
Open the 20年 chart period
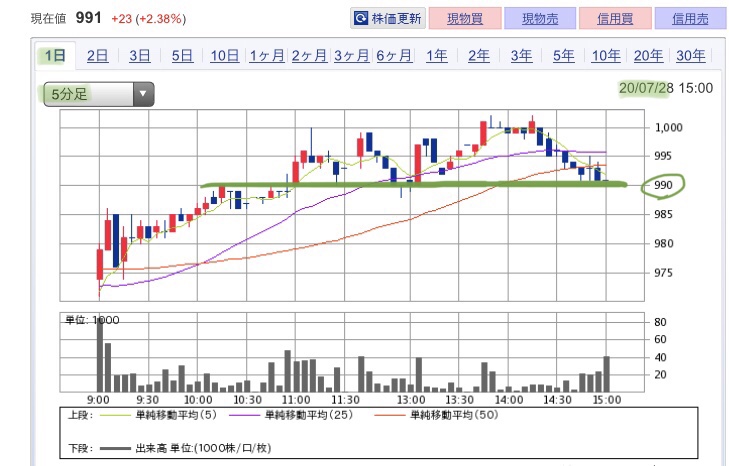648,56
